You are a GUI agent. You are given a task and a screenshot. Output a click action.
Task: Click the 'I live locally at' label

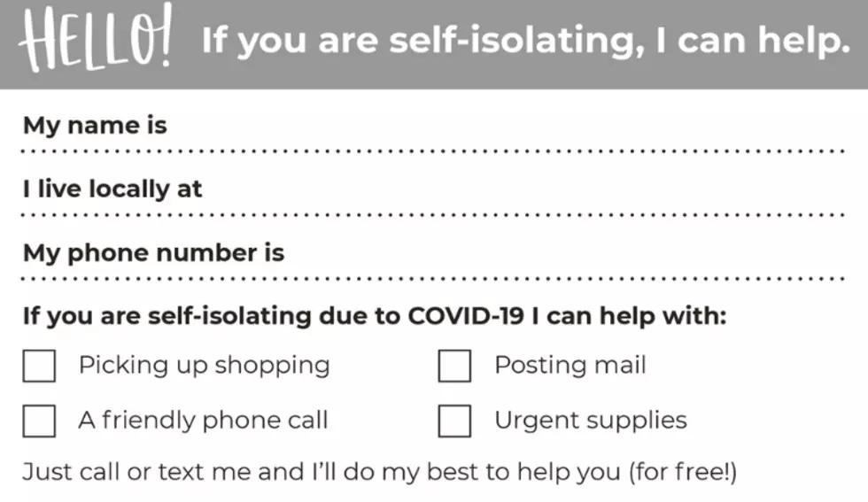(112, 189)
